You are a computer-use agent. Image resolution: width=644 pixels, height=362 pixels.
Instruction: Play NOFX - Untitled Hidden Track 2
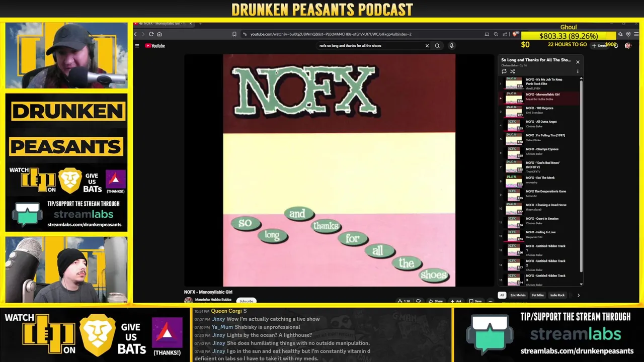tap(539, 265)
